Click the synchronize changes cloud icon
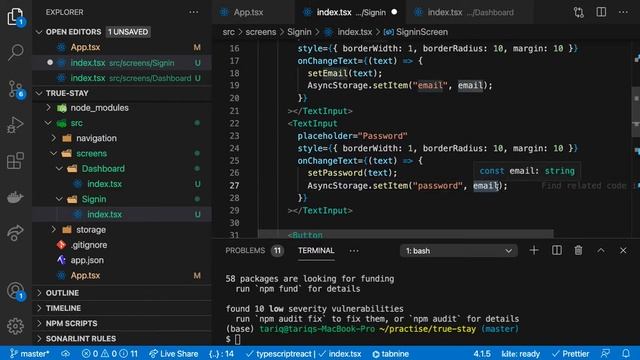 click(65, 353)
